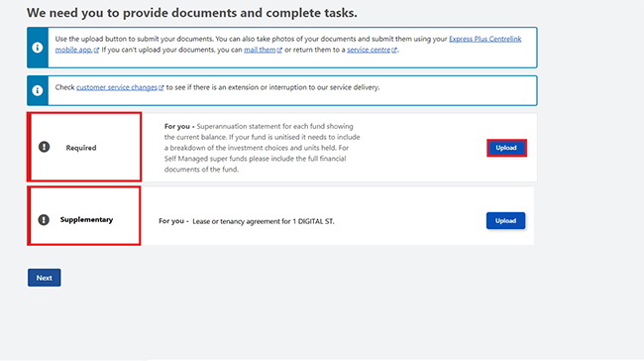Click the page heading about providing documents

(192, 13)
